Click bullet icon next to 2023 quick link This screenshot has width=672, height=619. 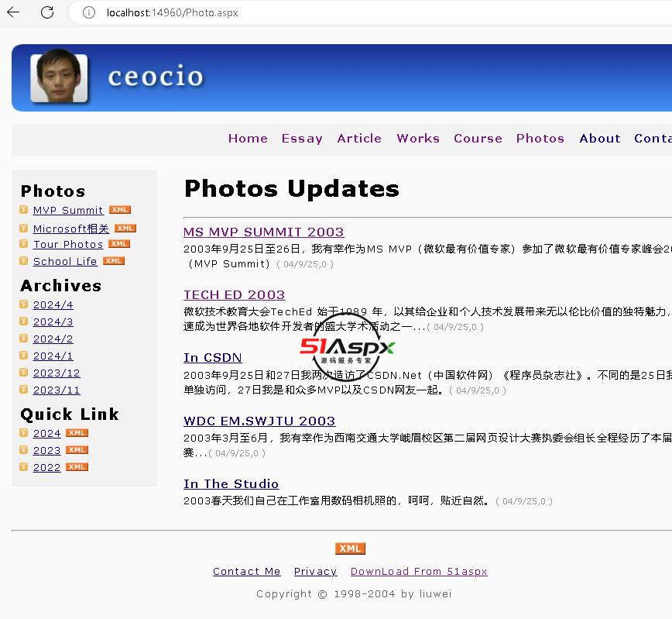(x=23, y=450)
